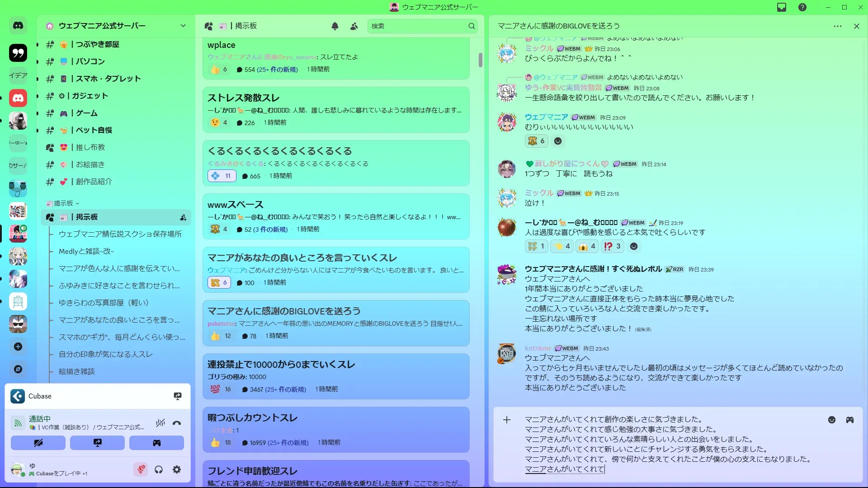Collapse the 掲示板 category
The width and height of the screenshot is (868, 488).
coord(63,203)
